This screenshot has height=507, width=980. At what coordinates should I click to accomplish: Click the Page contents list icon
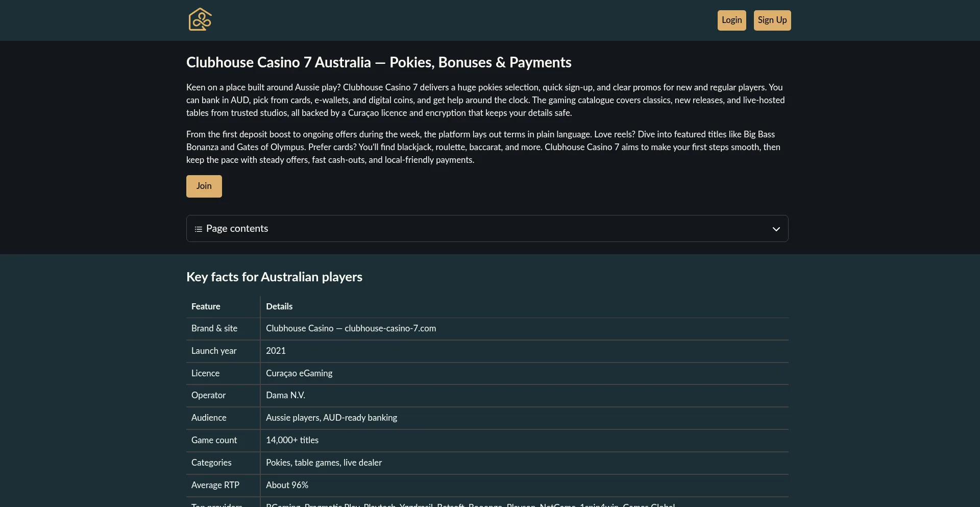click(199, 229)
